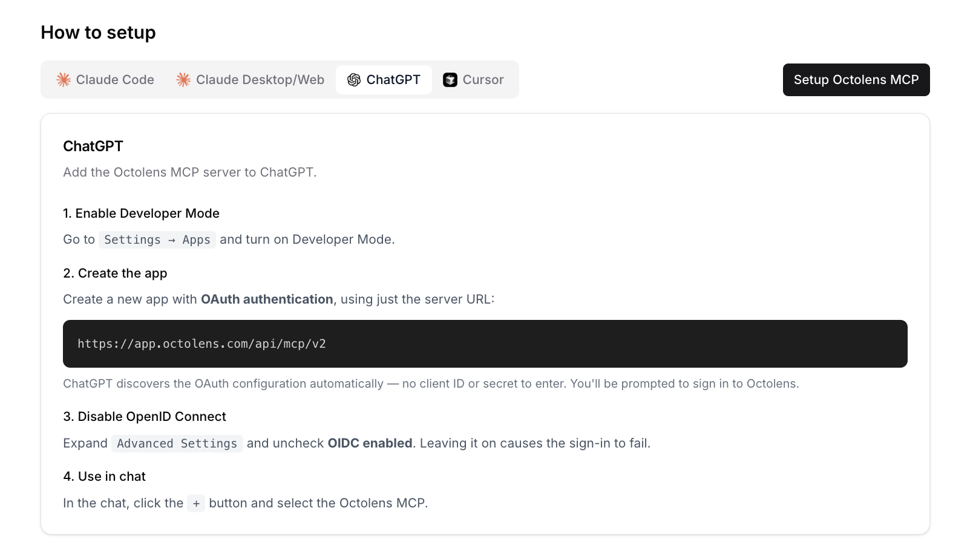Click the 'How to setup' heading
Image resolution: width=973 pixels, height=560 pixels.
tap(98, 33)
